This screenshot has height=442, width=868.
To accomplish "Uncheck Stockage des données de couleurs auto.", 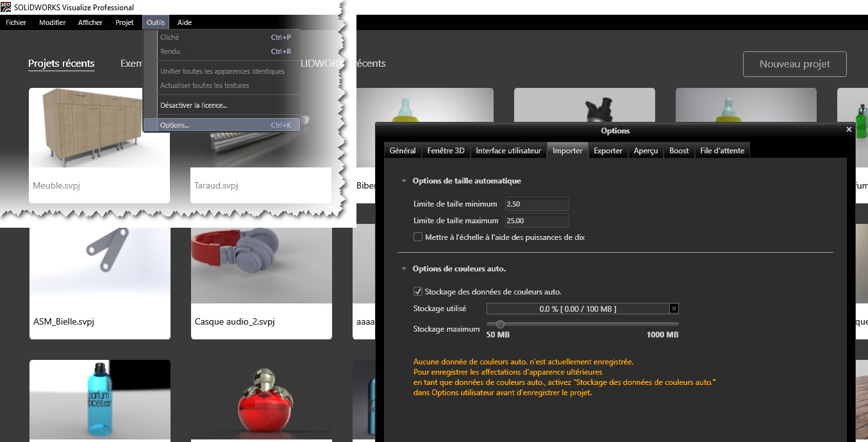I will [418, 292].
